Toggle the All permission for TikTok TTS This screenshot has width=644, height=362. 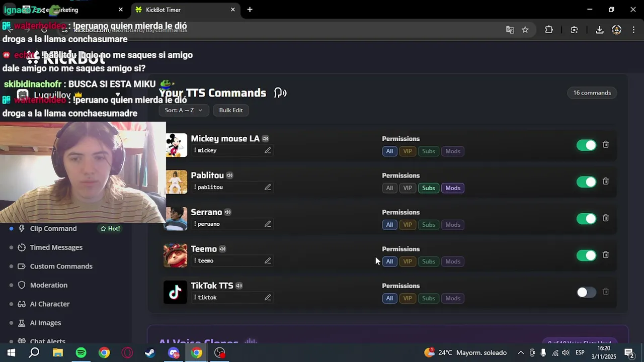click(389, 298)
